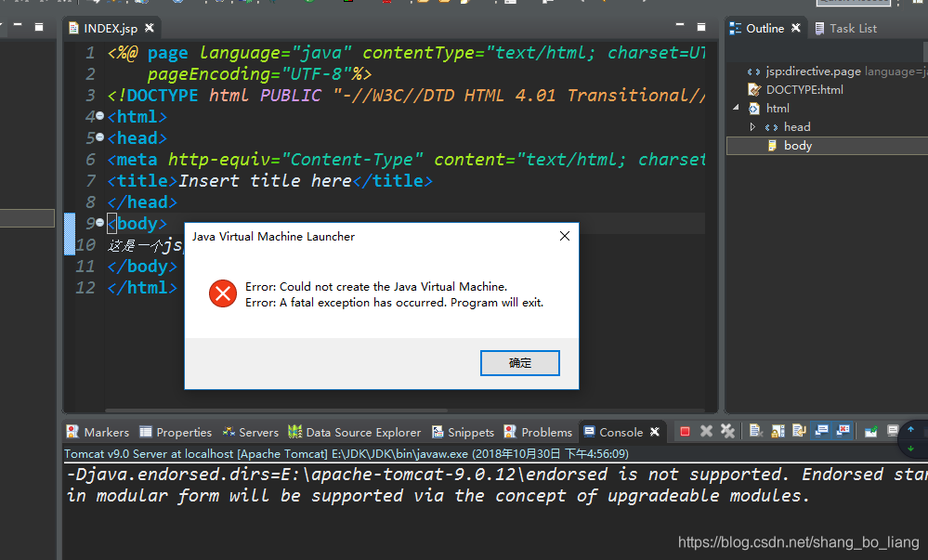The width and height of the screenshot is (928, 560).
Task: Toggle Scroll Lock in the Console toolbar
Action: click(778, 430)
